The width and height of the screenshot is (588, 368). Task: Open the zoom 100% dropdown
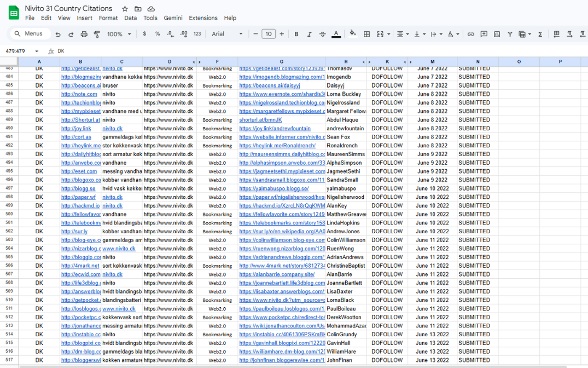coord(119,34)
